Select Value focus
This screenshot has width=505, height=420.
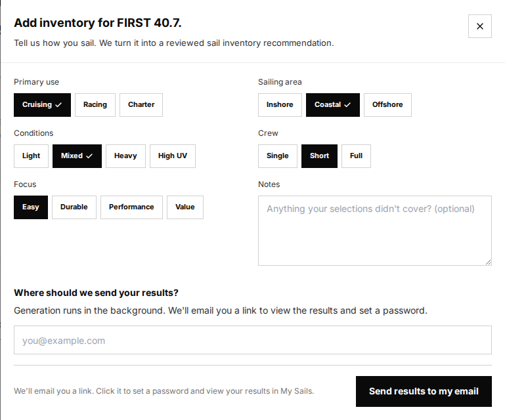185,207
